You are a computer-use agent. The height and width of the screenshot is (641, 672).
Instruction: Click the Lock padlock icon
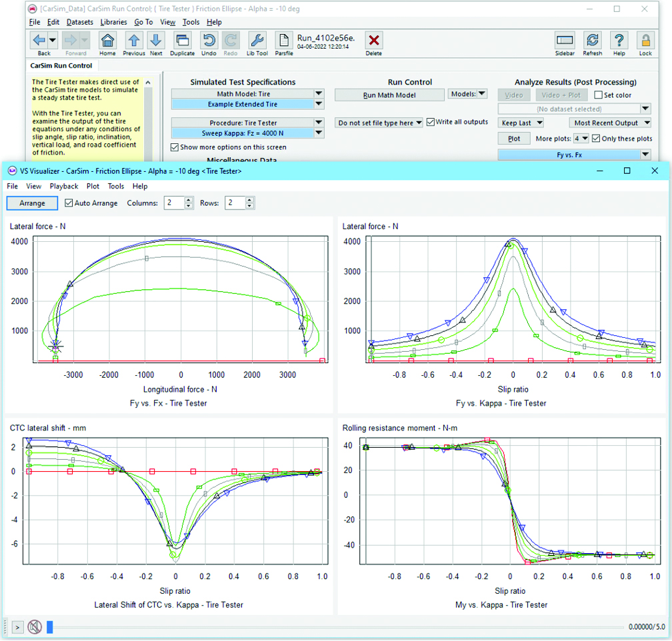click(645, 41)
